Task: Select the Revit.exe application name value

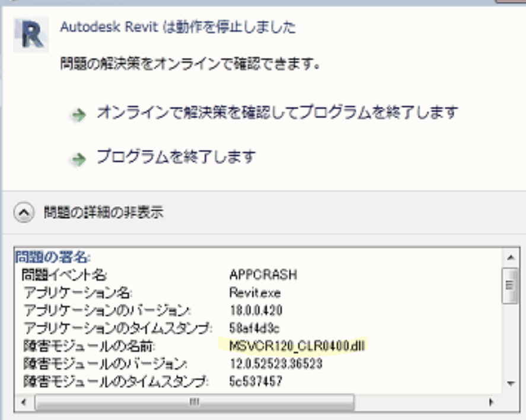Action: 254,293
